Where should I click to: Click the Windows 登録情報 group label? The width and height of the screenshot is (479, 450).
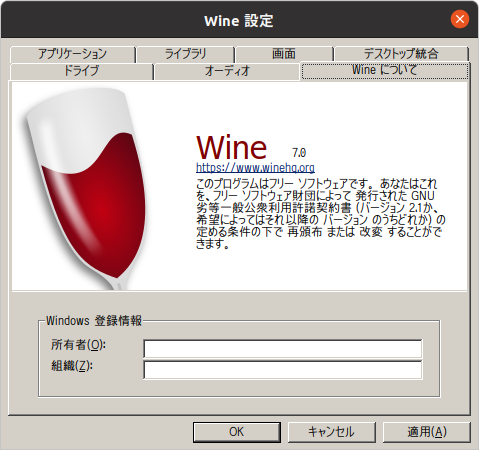(x=94, y=321)
